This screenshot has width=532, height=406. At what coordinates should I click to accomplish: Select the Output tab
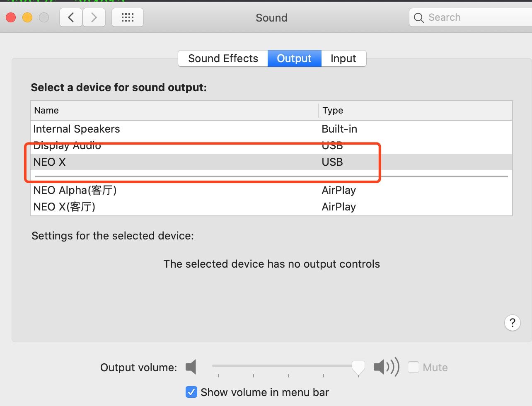point(294,58)
